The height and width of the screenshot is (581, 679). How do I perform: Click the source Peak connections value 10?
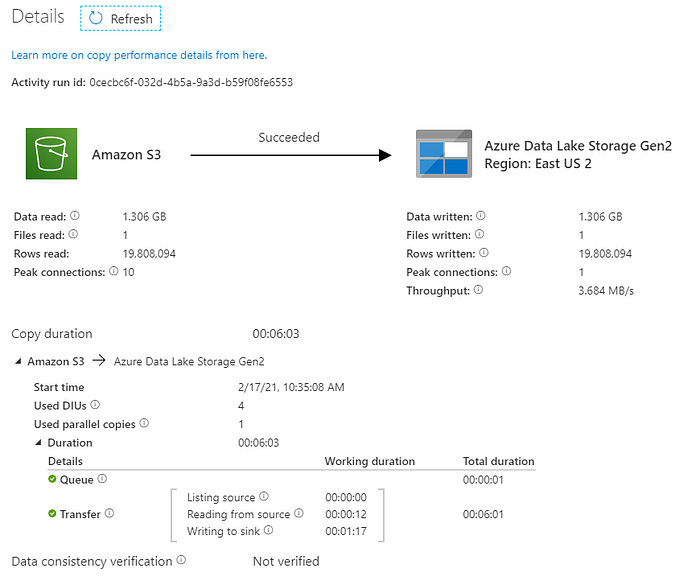point(129,272)
